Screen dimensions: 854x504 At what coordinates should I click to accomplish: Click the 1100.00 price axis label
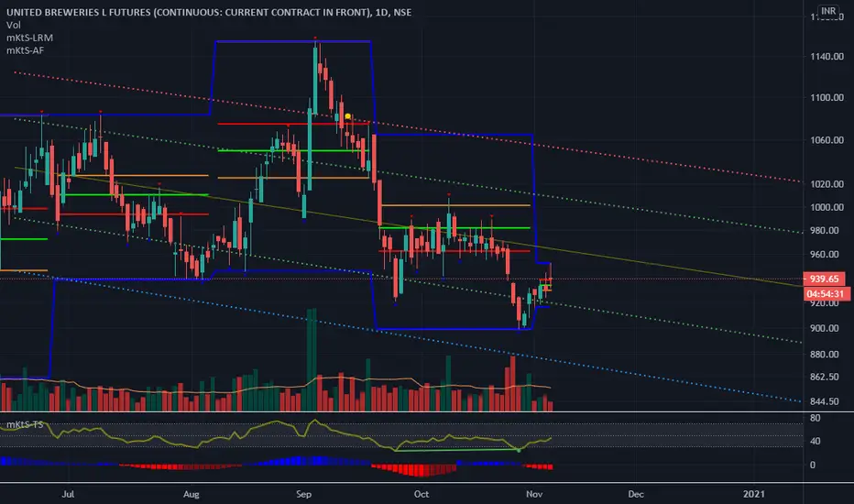827,97
